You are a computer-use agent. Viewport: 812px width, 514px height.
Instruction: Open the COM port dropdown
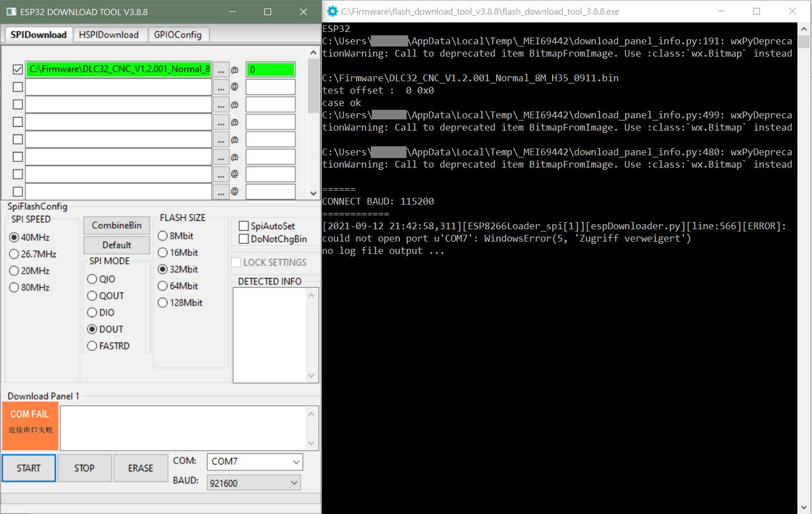[x=296, y=462]
